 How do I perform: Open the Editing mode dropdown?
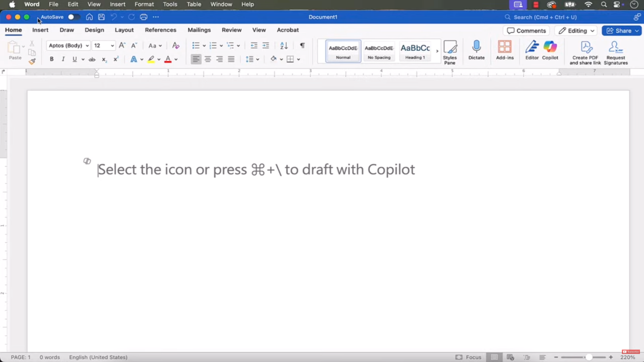tap(577, 31)
